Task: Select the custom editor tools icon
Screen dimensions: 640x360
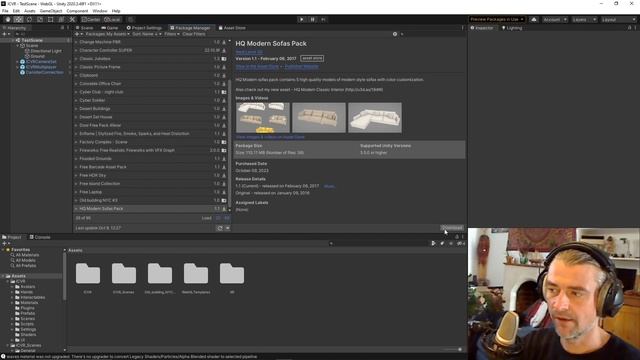Action: 72,19
